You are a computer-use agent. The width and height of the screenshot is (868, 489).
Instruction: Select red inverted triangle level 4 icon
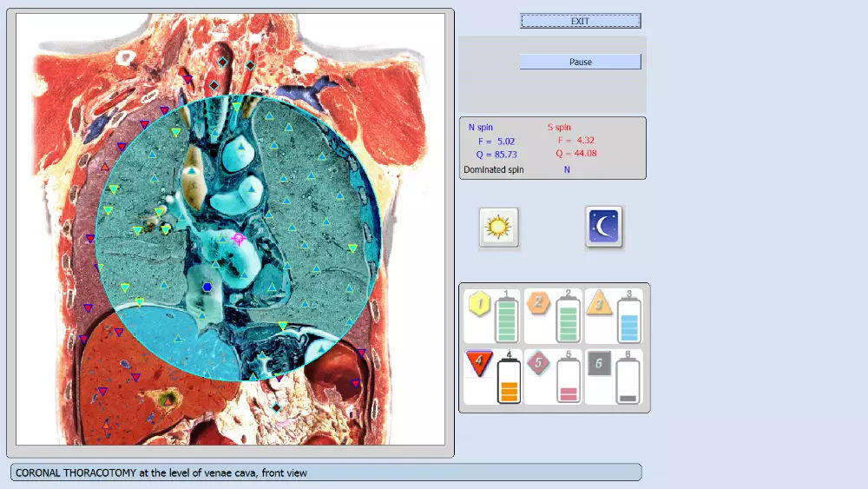[x=479, y=363]
